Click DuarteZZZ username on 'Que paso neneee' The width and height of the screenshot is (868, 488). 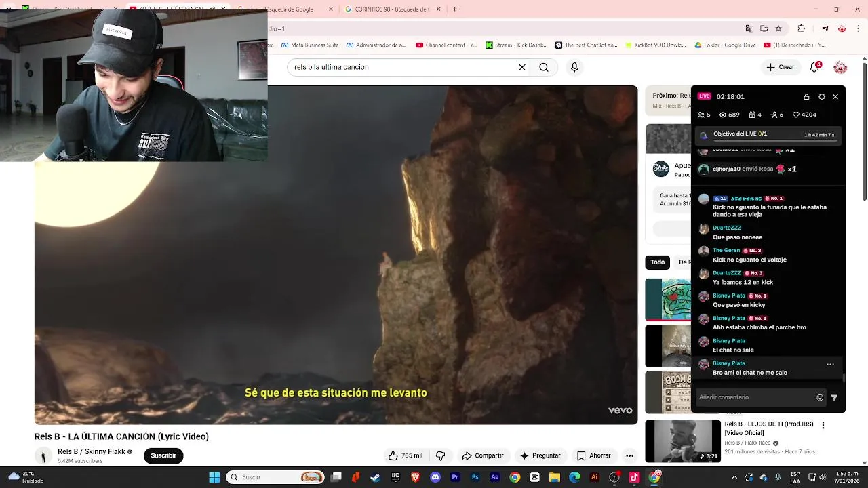(x=727, y=228)
